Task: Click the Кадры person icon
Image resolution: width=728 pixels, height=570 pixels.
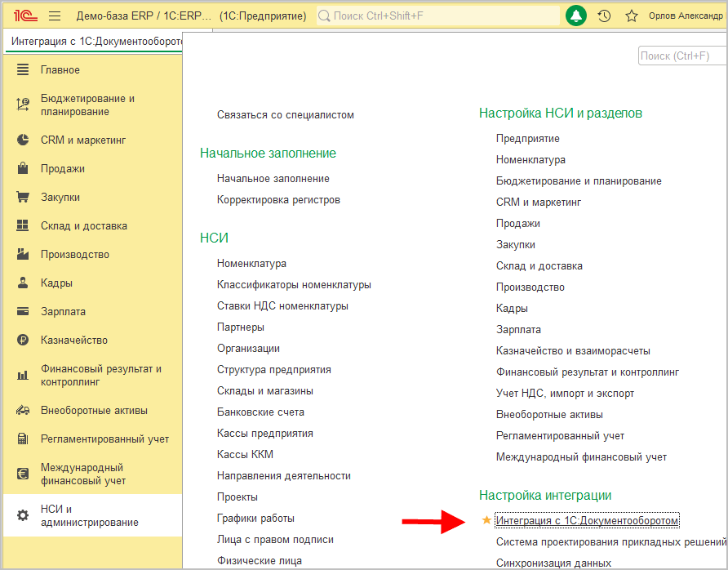Action: click(x=23, y=283)
